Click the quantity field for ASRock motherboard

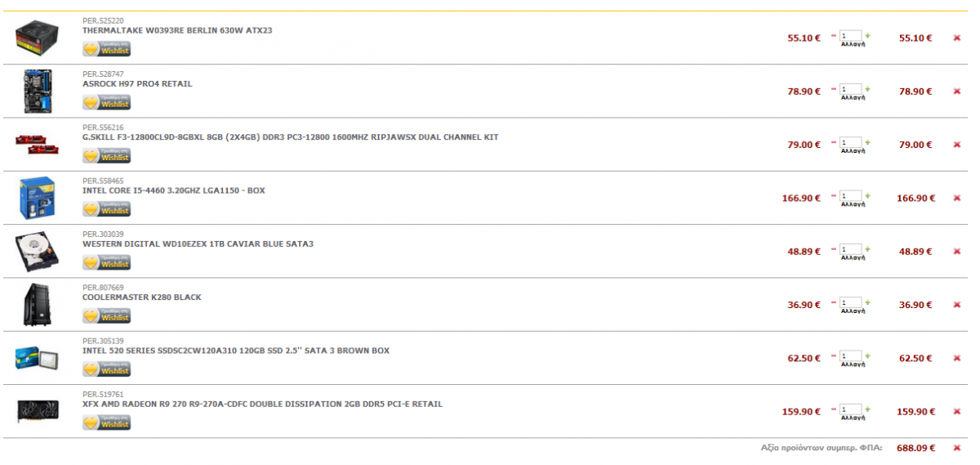(851, 89)
